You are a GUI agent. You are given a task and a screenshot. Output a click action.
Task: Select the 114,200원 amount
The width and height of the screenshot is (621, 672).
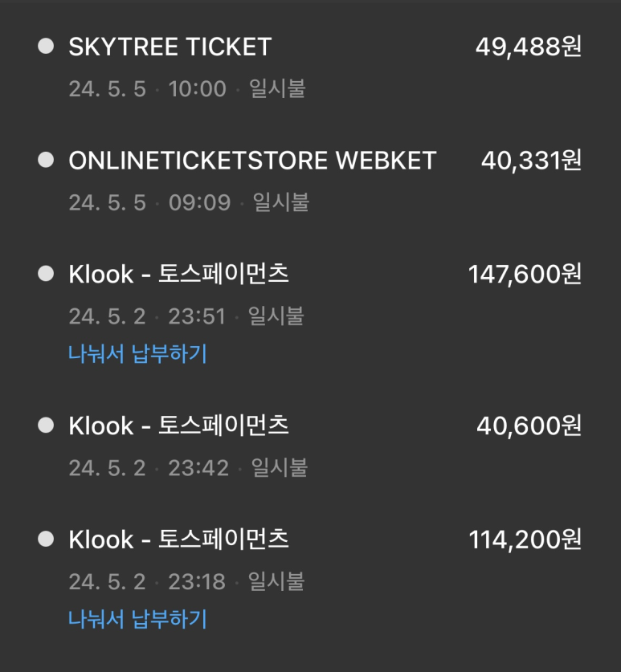click(525, 540)
